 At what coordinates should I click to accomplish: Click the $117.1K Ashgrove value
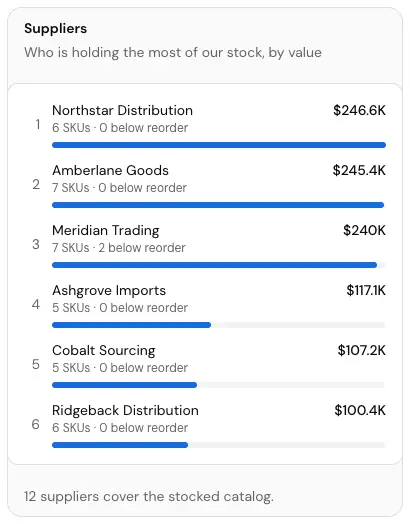pos(366,290)
